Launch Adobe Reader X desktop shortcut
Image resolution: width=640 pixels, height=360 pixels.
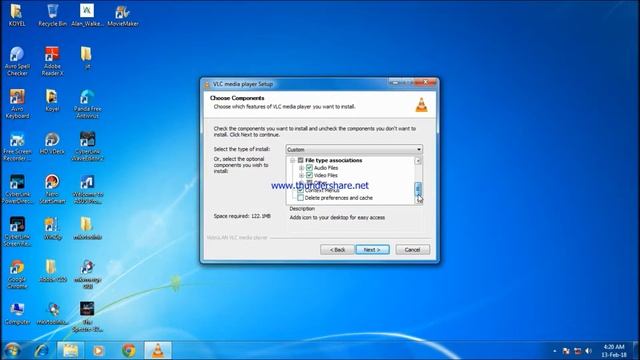click(52, 61)
